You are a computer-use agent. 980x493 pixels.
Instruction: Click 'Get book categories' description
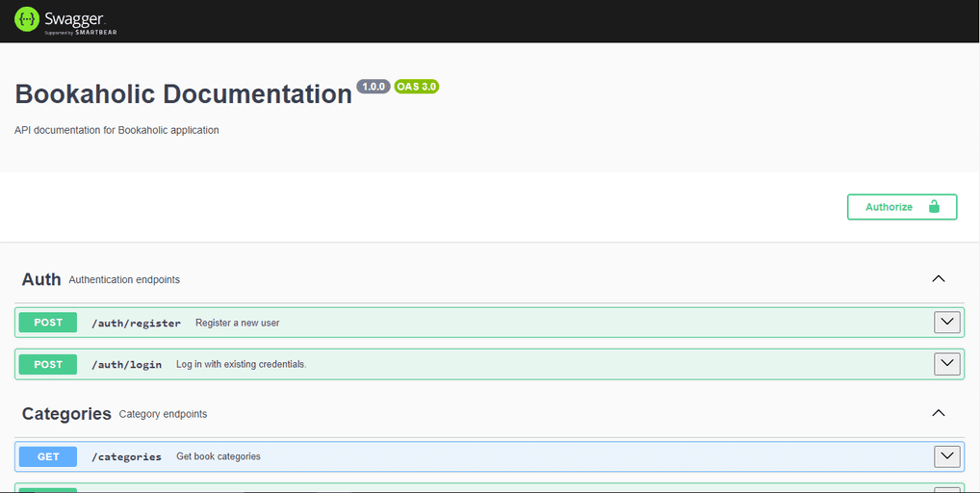point(219,456)
